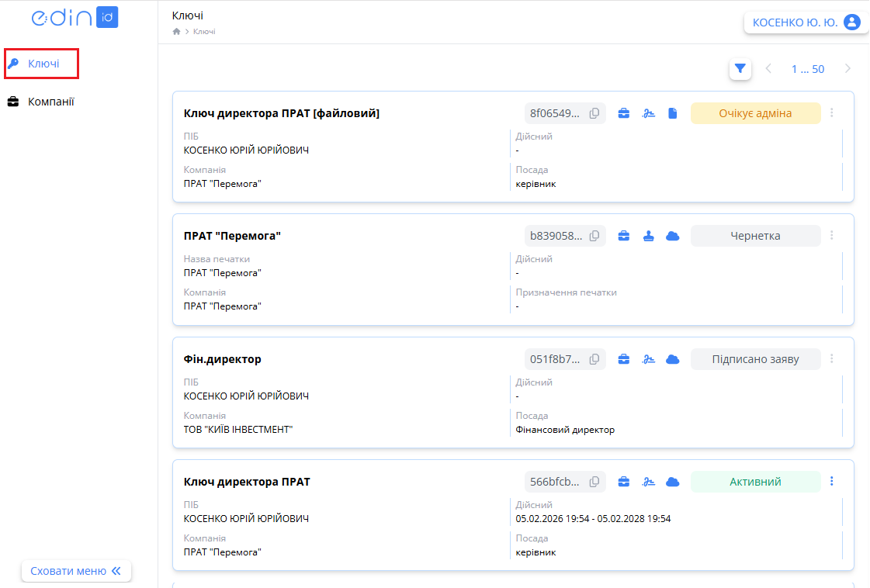Click the cloud icon on the Фін.директор key

click(673, 359)
